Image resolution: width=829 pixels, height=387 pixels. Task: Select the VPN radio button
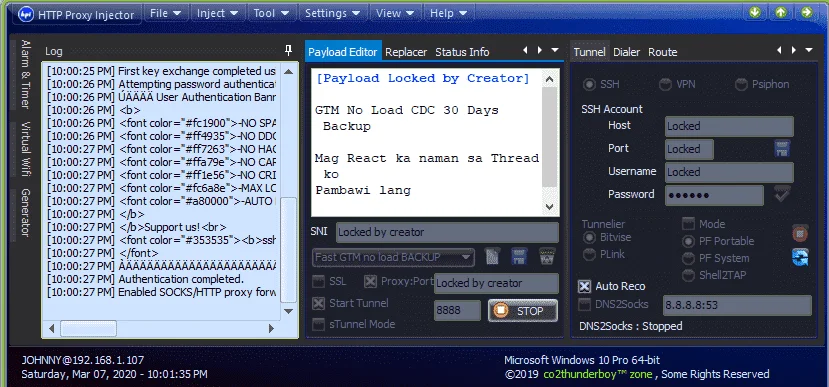click(665, 84)
